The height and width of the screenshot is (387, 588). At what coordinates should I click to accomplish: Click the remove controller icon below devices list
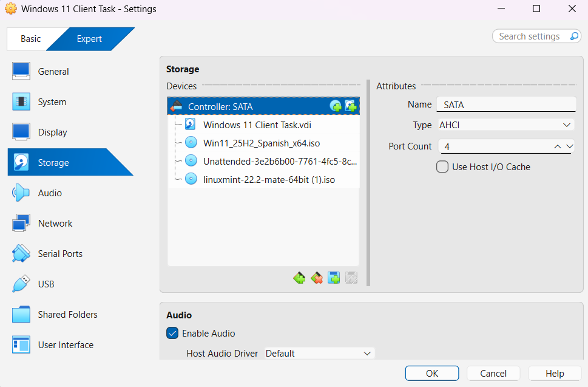[x=316, y=278]
